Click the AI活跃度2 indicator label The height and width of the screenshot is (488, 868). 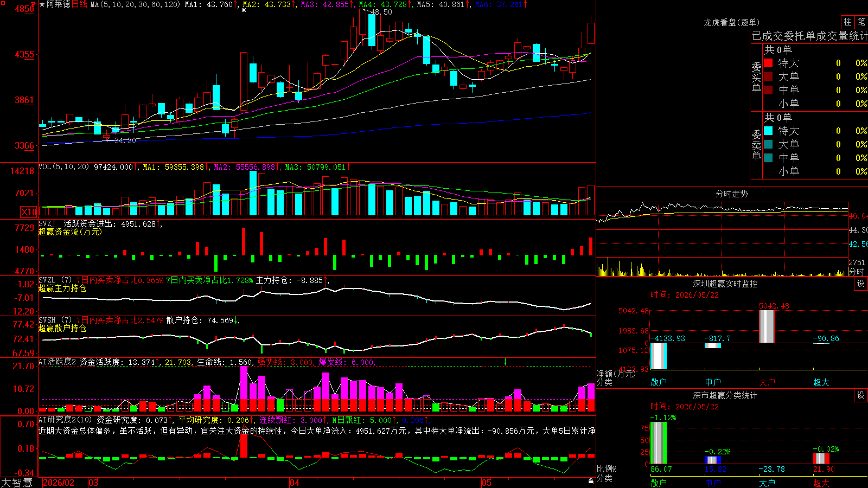point(58,362)
